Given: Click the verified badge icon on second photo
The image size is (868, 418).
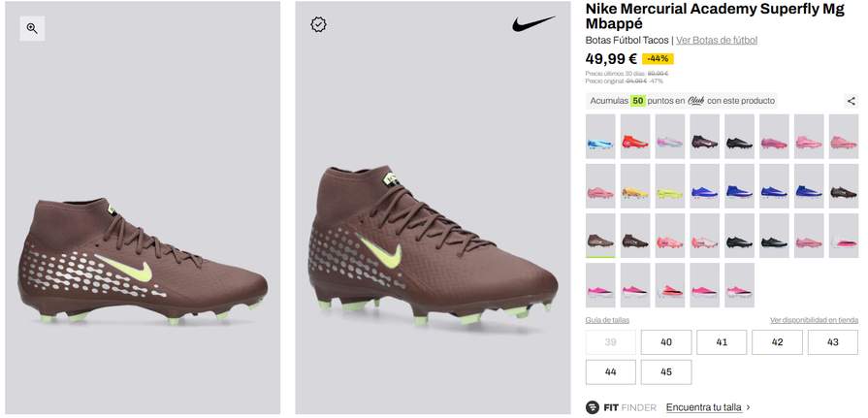Looking at the screenshot, I should click(318, 24).
